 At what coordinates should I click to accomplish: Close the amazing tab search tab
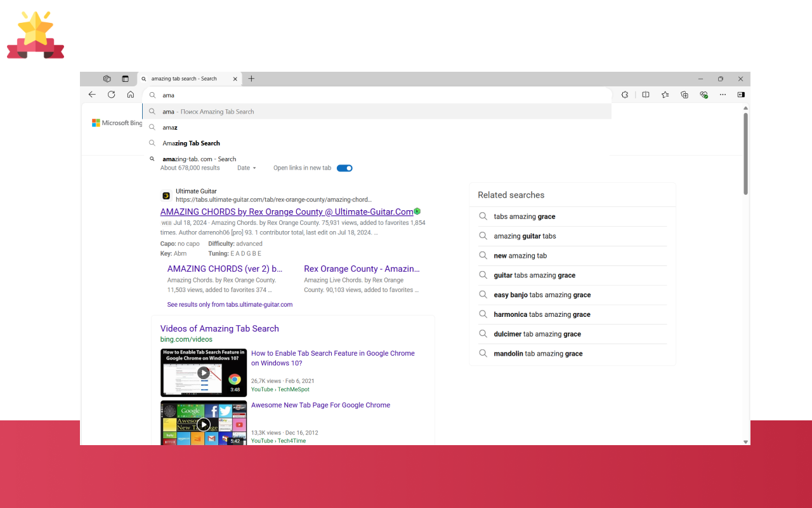[235, 79]
